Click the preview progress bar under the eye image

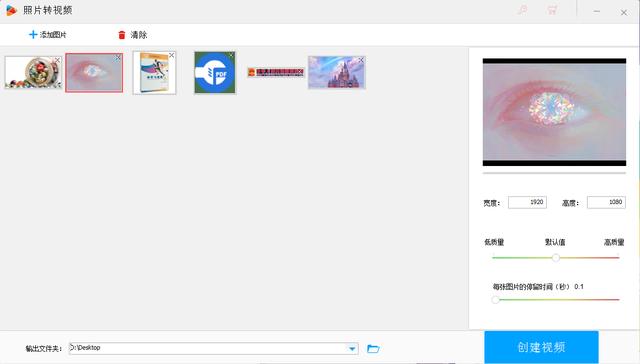[554, 173]
